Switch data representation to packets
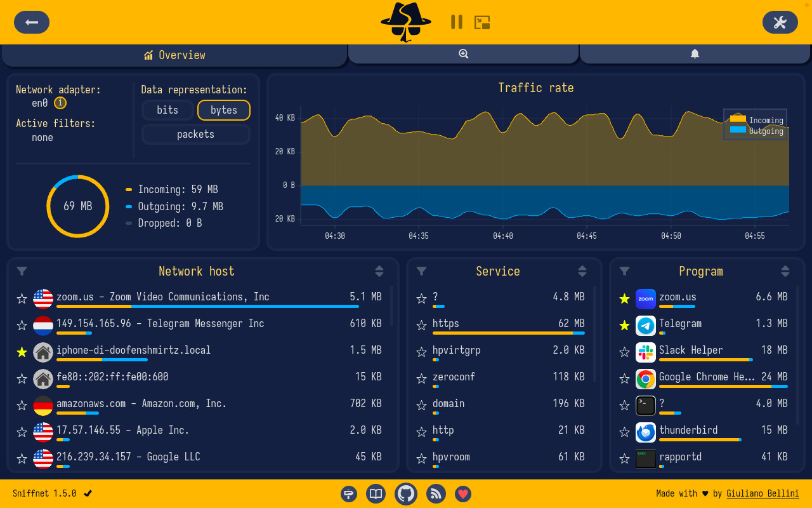 coord(195,134)
